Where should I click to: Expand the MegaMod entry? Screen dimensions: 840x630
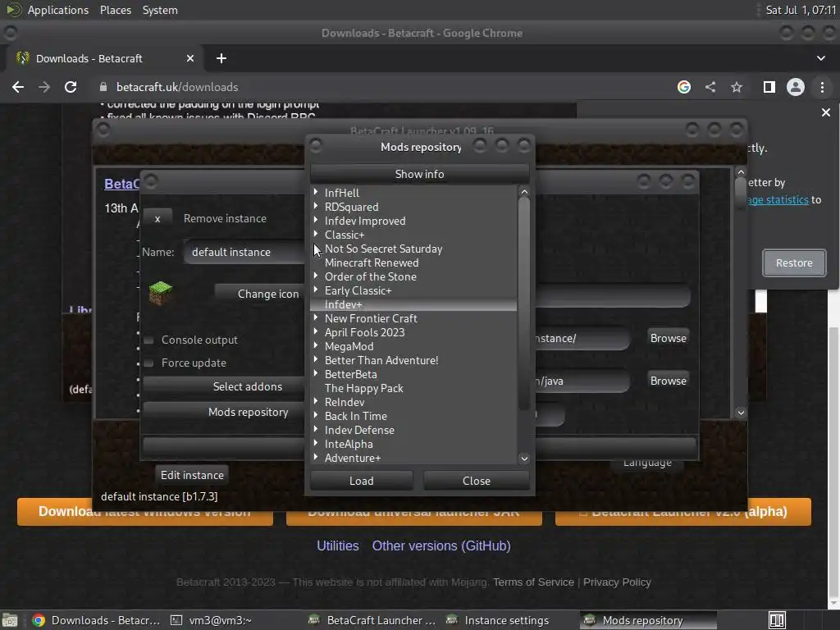[x=316, y=345]
